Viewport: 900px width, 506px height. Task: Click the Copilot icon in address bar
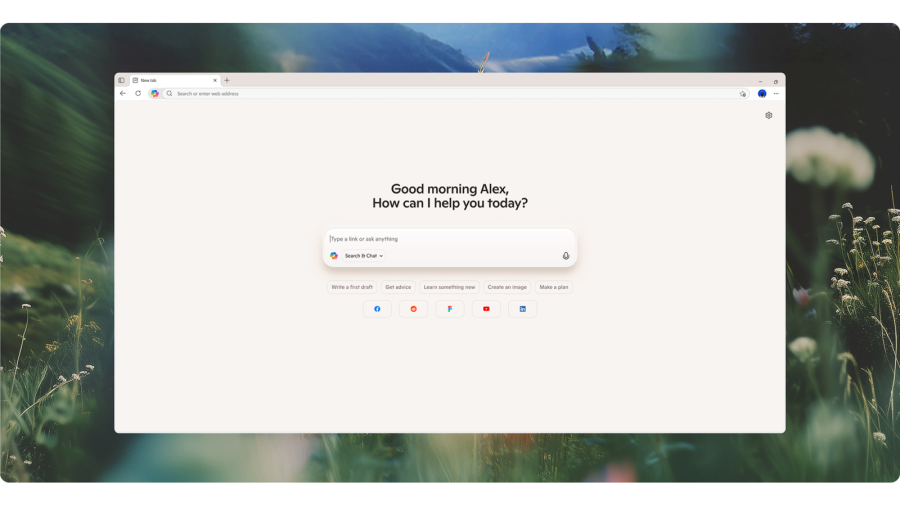point(155,93)
